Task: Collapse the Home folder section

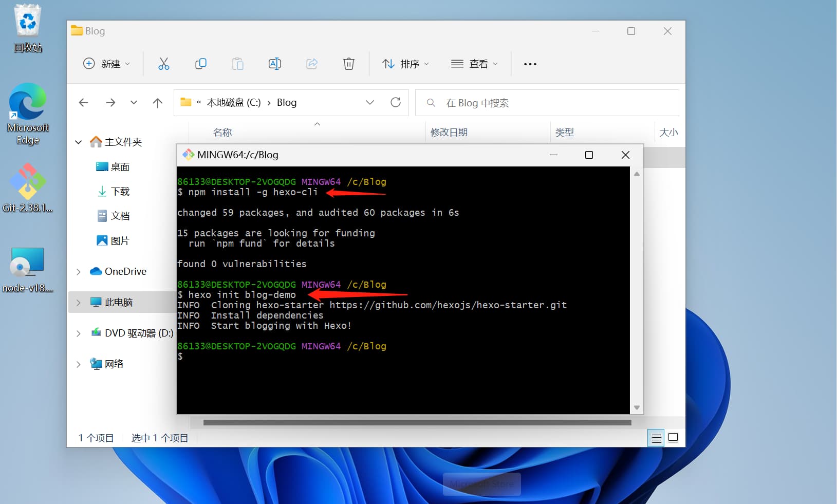Action: 79,142
